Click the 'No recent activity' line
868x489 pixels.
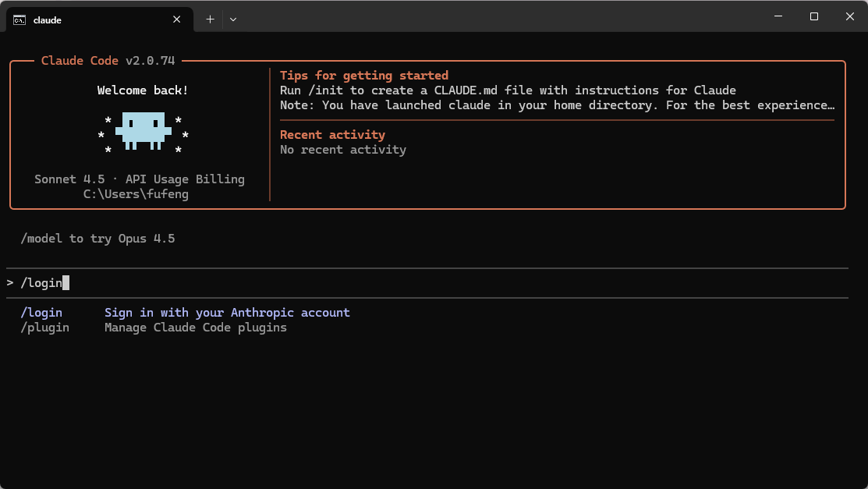(342, 150)
